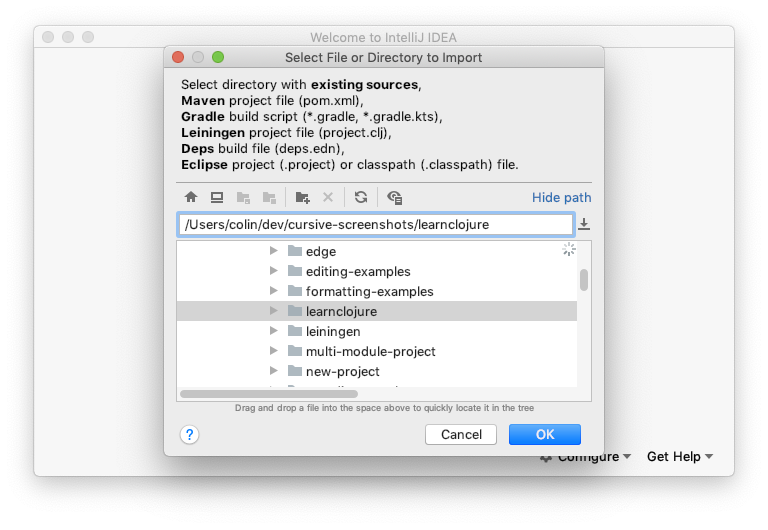The width and height of the screenshot is (768, 530).
Task: Expand the new-project folder
Action: click(274, 371)
